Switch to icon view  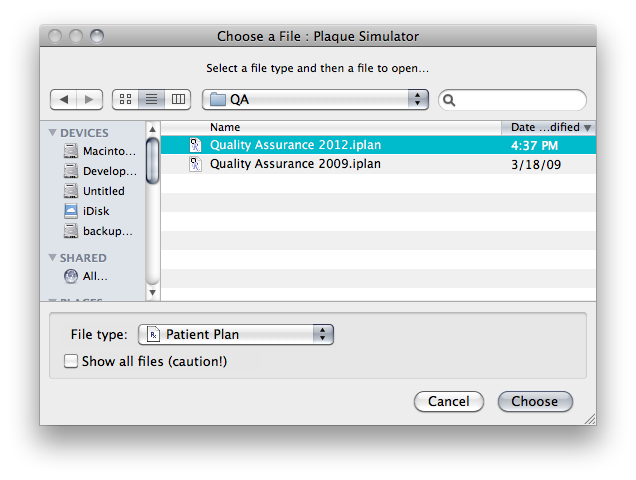pyautogui.click(x=125, y=99)
